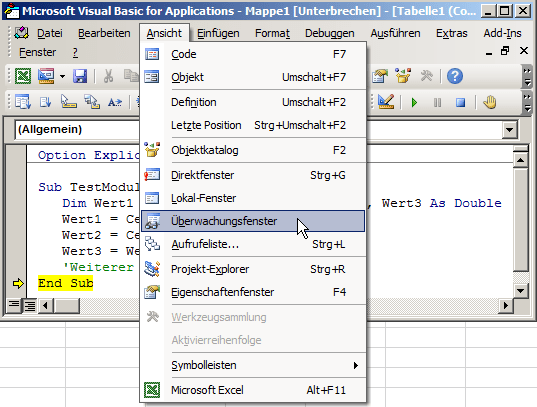
Task: Click the Save floppy disk icon
Action: [80, 76]
